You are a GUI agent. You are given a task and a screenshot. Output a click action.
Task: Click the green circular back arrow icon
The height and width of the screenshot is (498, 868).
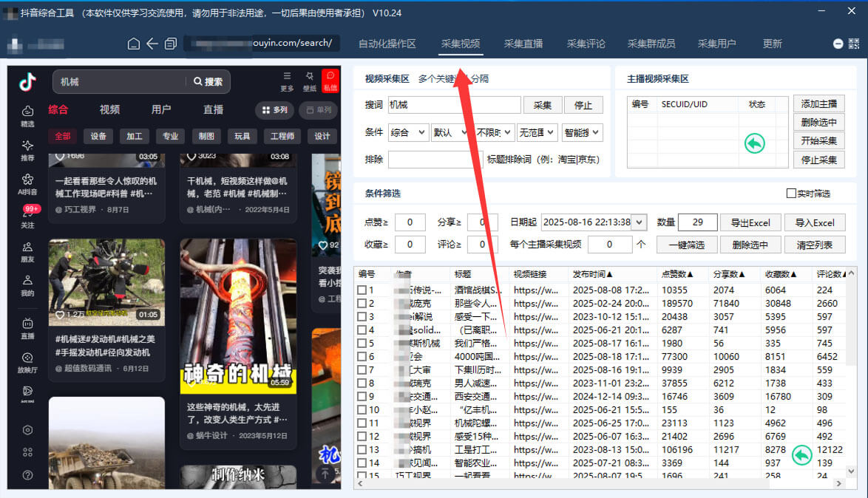coord(754,144)
